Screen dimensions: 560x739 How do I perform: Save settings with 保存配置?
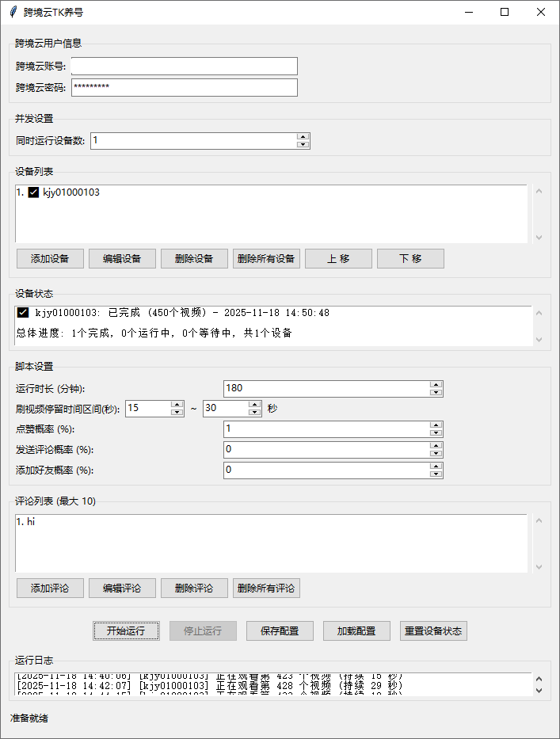click(280, 631)
